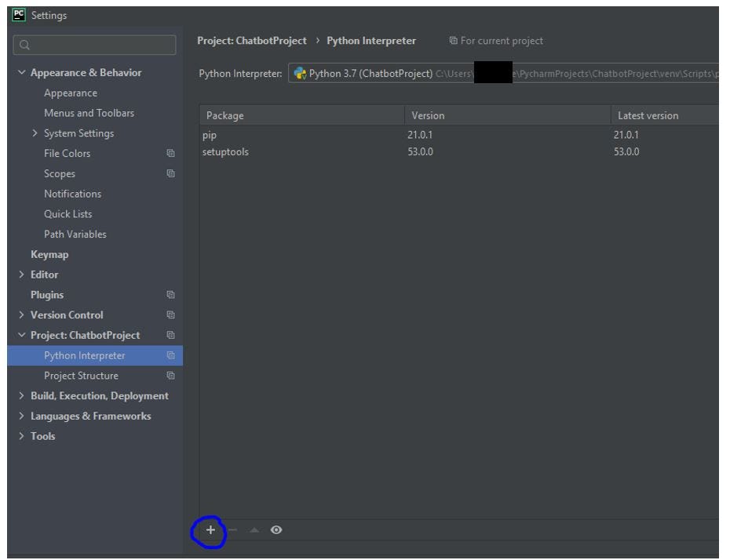Collapse Appearance & Behavior section
730x560 pixels.
point(21,72)
